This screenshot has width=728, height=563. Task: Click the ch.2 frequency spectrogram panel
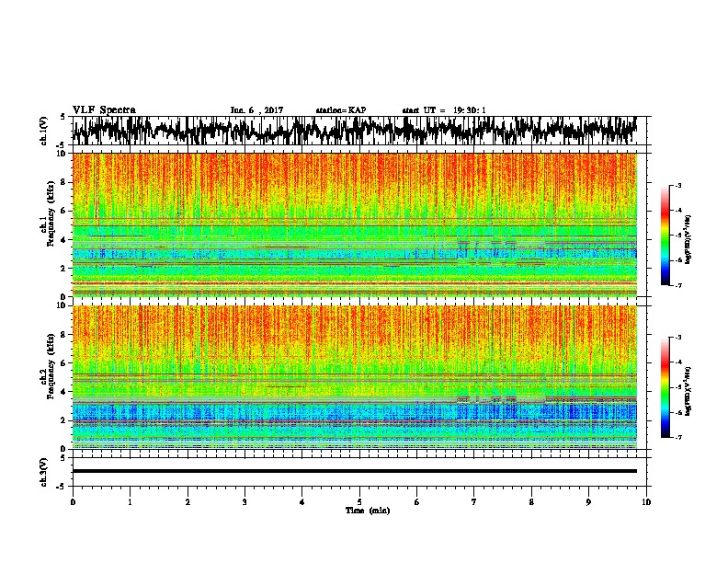(x=355, y=377)
